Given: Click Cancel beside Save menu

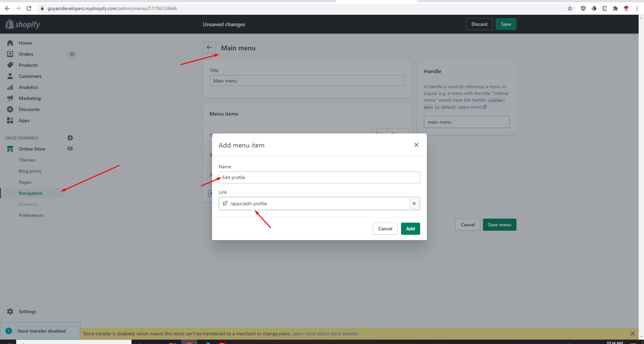Looking at the screenshot, I should tap(468, 225).
